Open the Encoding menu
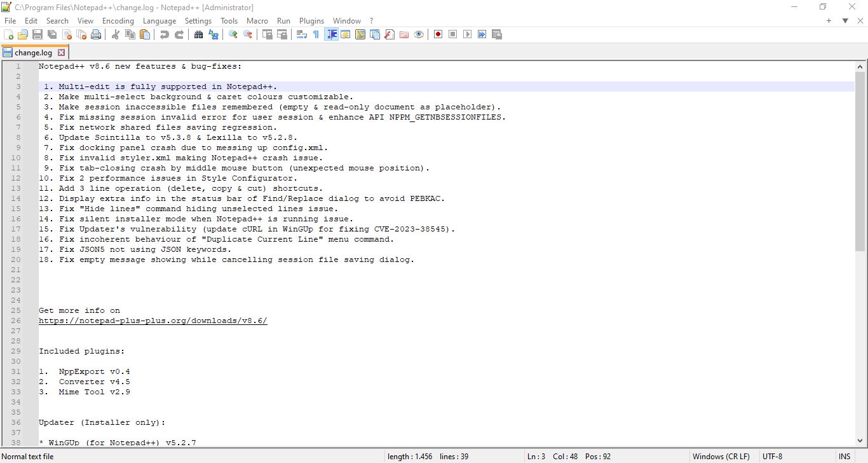This screenshot has width=868, height=463. pyautogui.click(x=118, y=21)
